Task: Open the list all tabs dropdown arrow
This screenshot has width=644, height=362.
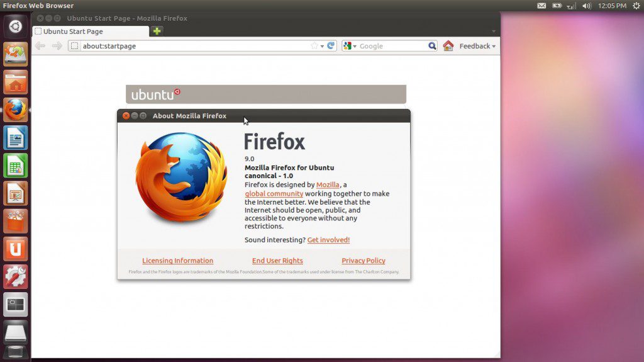Action: 494,31
